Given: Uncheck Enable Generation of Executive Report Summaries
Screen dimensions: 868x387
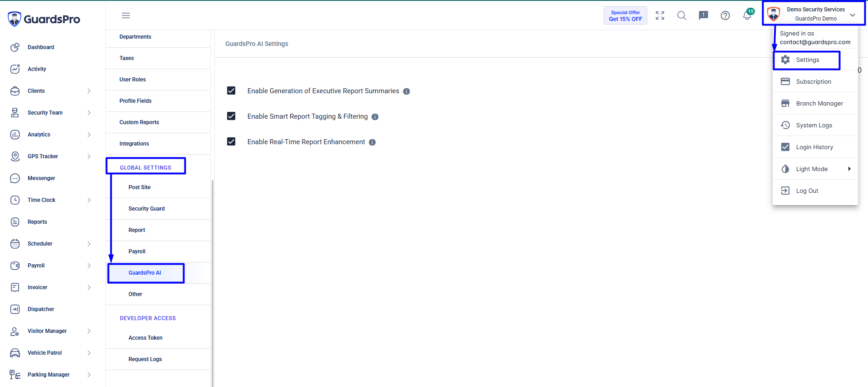Looking at the screenshot, I should pos(231,90).
